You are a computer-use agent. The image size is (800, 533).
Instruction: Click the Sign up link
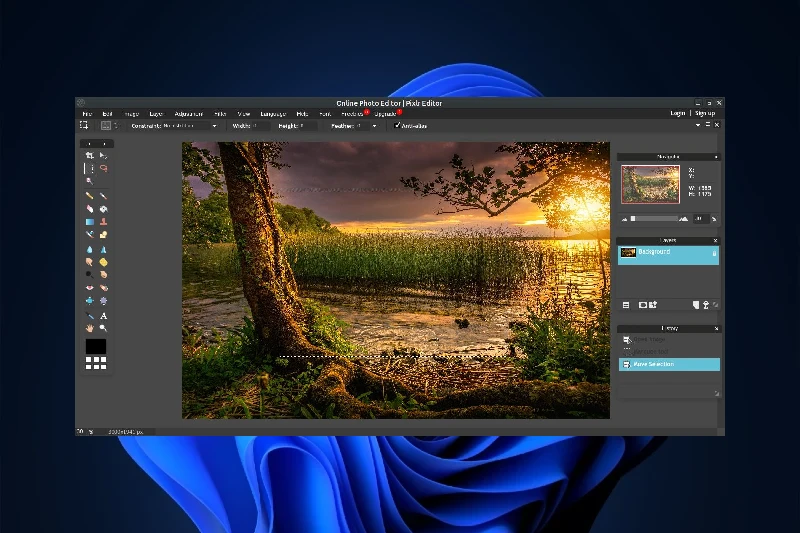coord(705,114)
